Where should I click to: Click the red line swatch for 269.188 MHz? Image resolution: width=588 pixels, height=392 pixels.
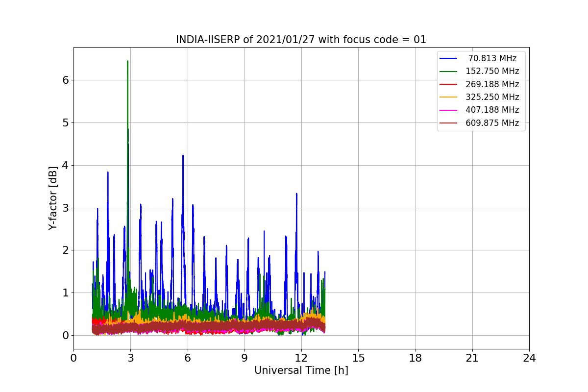[448, 84]
